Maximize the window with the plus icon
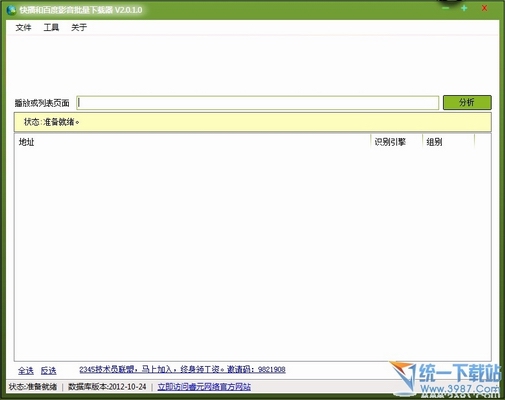The height and width of the screenshot is (400, 505). coord(464,8)
